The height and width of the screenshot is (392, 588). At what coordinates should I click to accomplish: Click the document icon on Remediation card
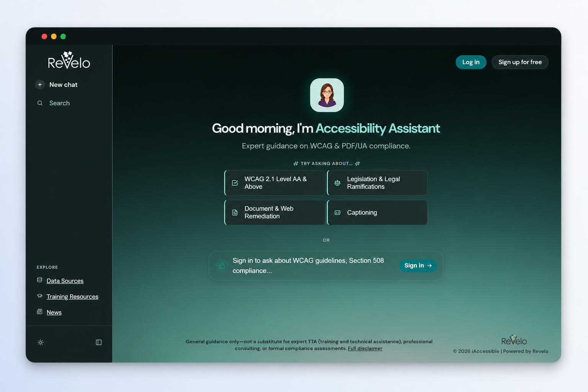235,212
